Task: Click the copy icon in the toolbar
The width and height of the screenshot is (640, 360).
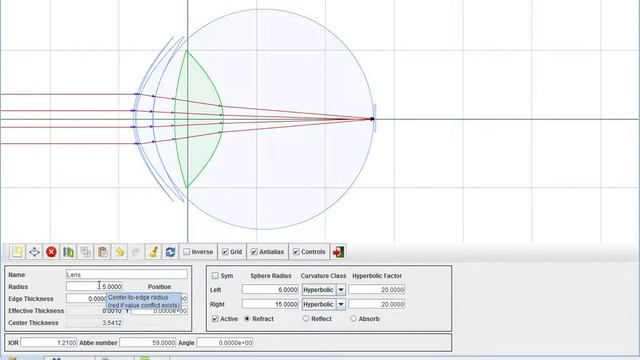Action: click(x=85, y=252)
